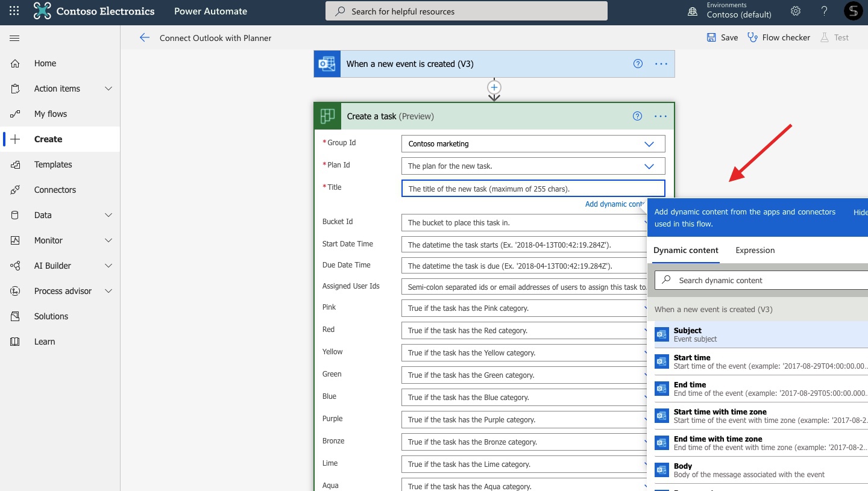This screenshot has width=868, height=491.
Task: Select End time dynamic content item
Action: coord(761,389)
